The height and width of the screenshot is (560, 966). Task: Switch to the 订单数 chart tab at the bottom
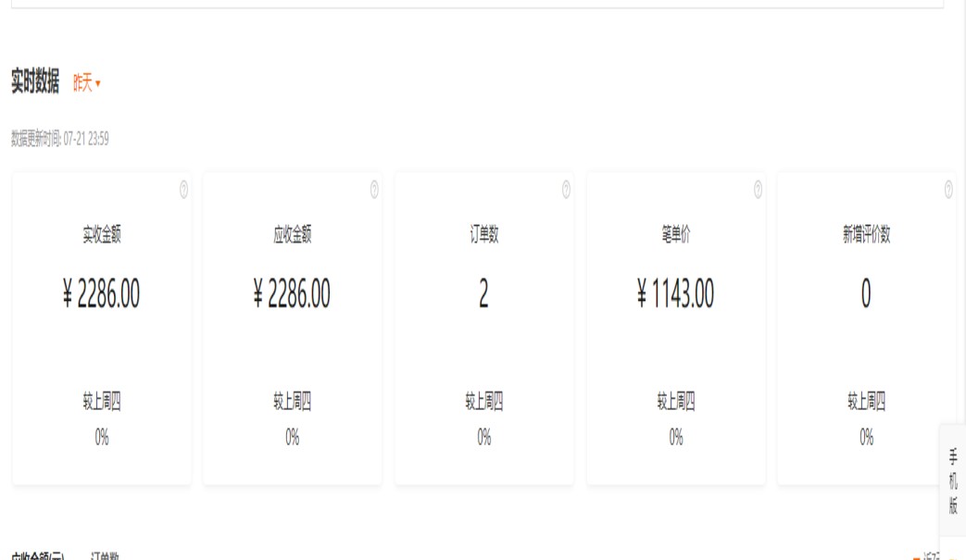tap(105, 555)
